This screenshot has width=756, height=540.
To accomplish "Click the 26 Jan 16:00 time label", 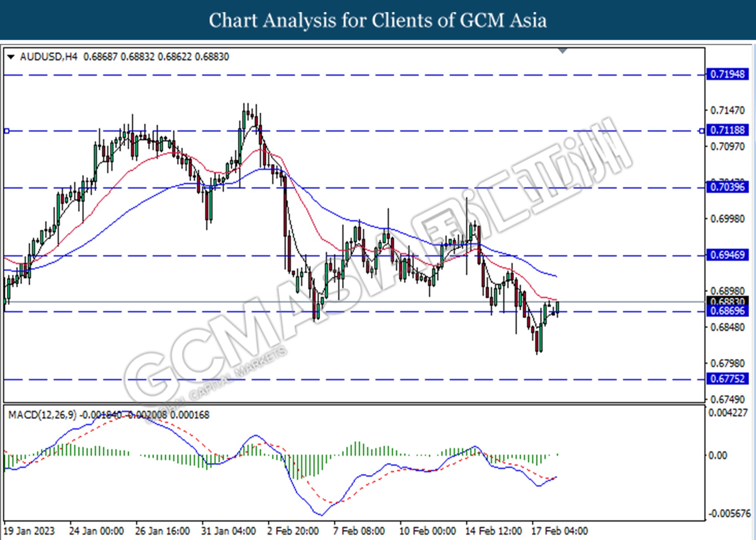I will (x=163, y=531).
